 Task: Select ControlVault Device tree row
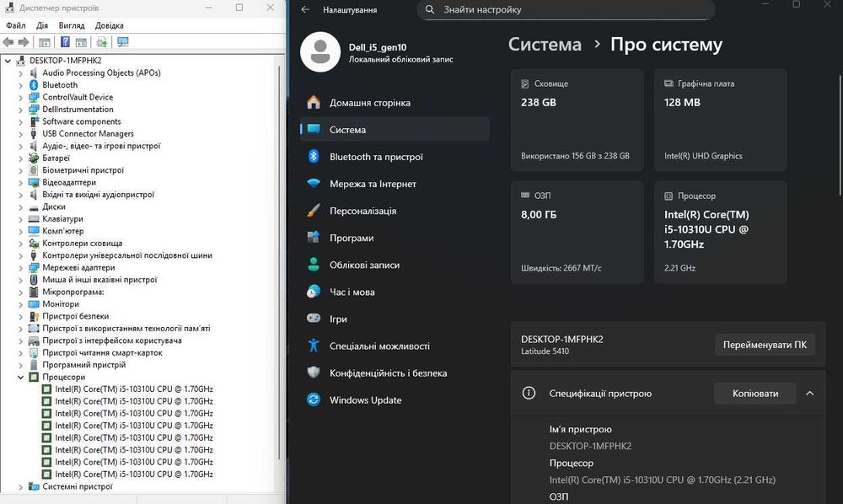[x=78, y=97]
